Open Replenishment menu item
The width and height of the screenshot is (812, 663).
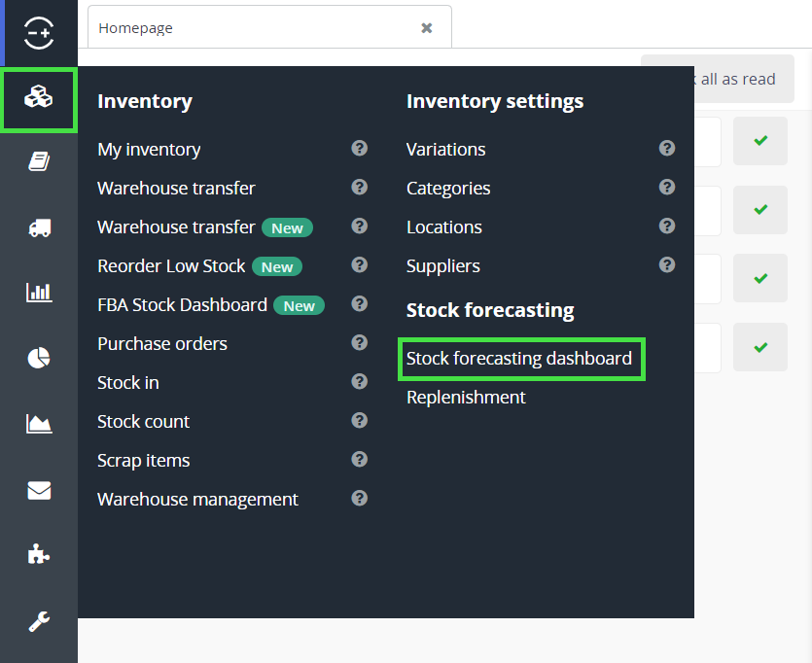[x=466, y=398]
